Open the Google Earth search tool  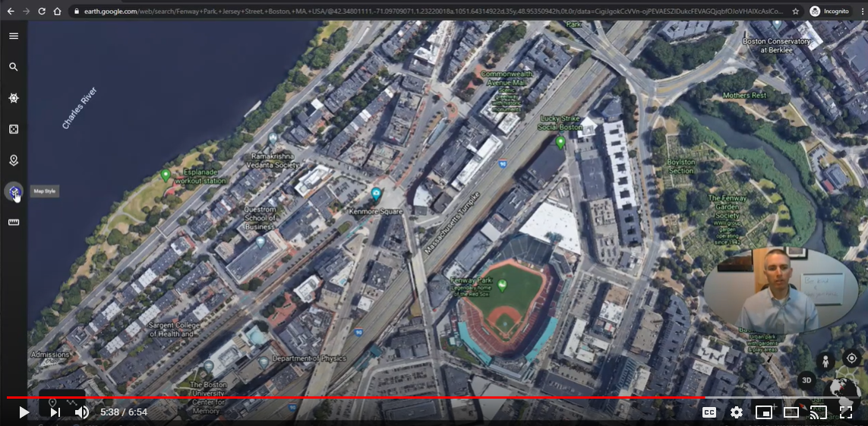pyautogui.click(x=14, y=67)
